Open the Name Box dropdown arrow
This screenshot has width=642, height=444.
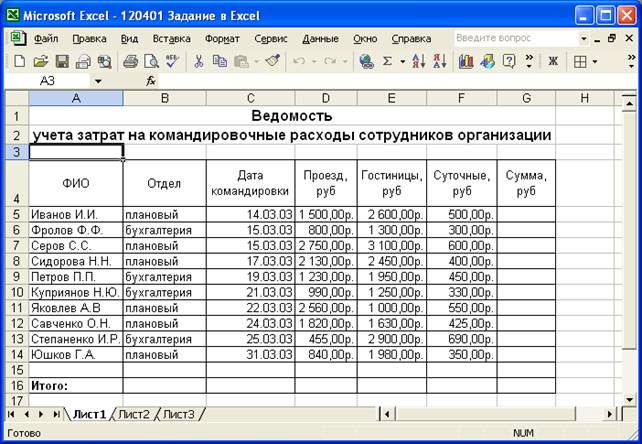coord(98,81)
